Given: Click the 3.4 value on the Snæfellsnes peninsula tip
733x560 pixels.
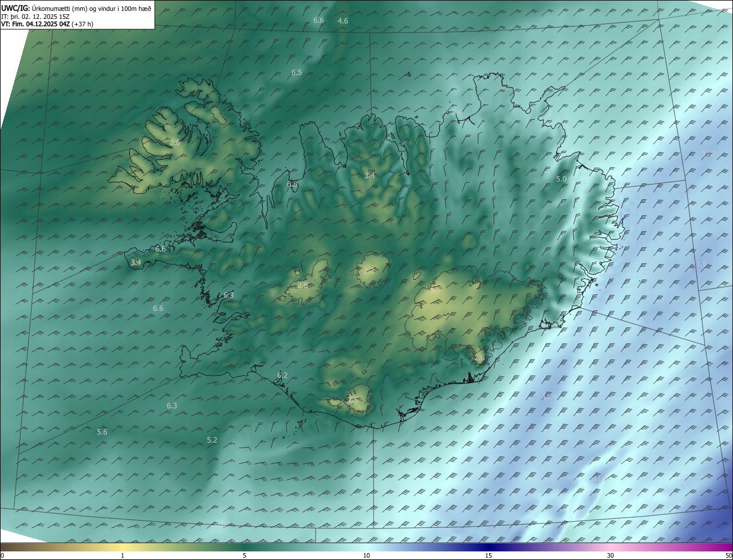Looking at the screenshot, I should [136, 263].
